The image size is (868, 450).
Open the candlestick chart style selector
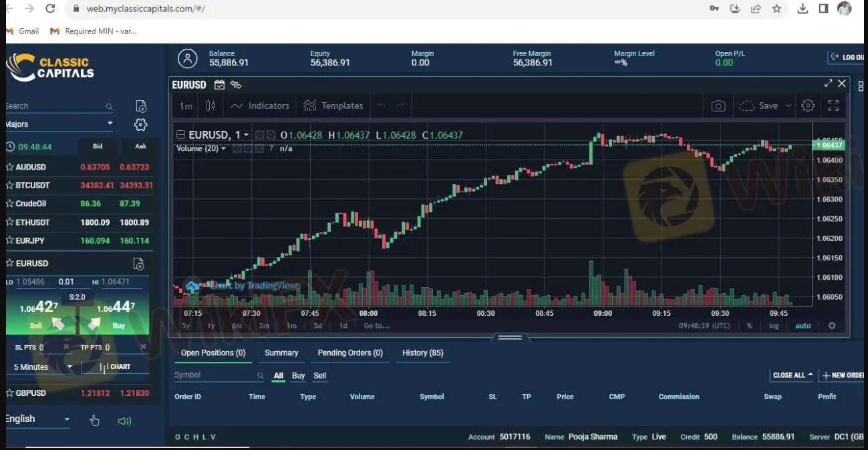pyautogui.click(x=210, y=105)
